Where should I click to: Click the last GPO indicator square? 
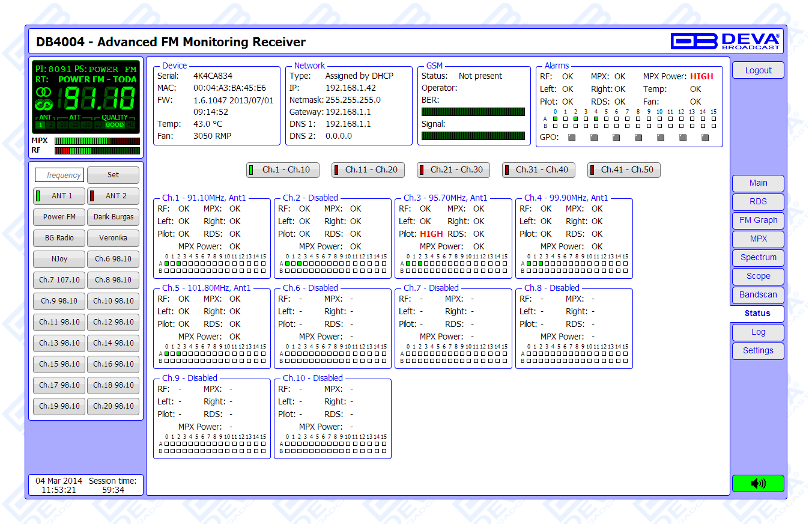click(705, 138)
